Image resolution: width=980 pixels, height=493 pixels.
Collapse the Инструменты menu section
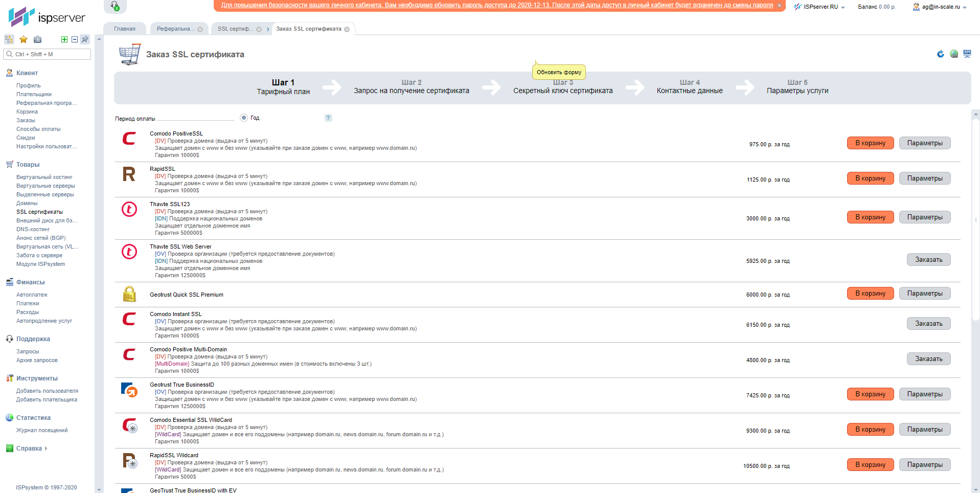tap(37, 378)
